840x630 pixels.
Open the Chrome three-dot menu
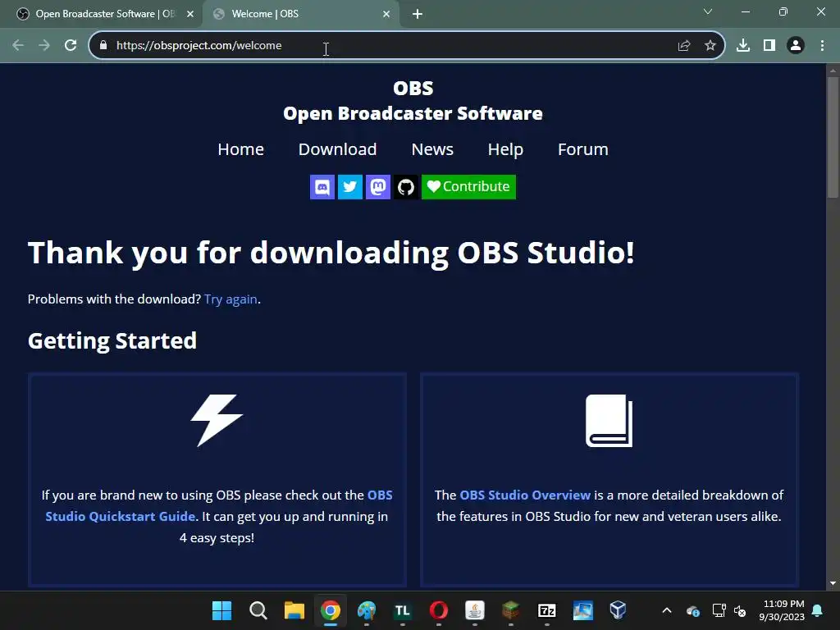tap(822, 46)
